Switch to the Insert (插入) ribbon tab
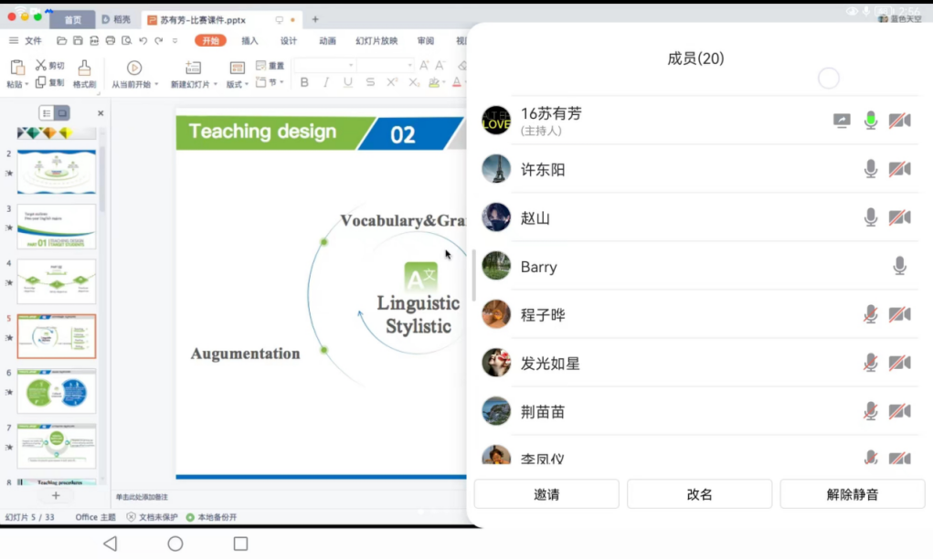Image resolution: width=933 pixels, height=560 pixels. (x=249, y=41)
